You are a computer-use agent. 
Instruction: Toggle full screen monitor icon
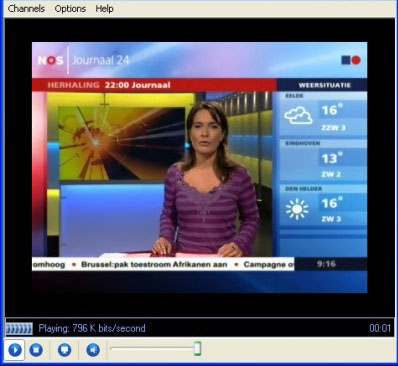64,350
